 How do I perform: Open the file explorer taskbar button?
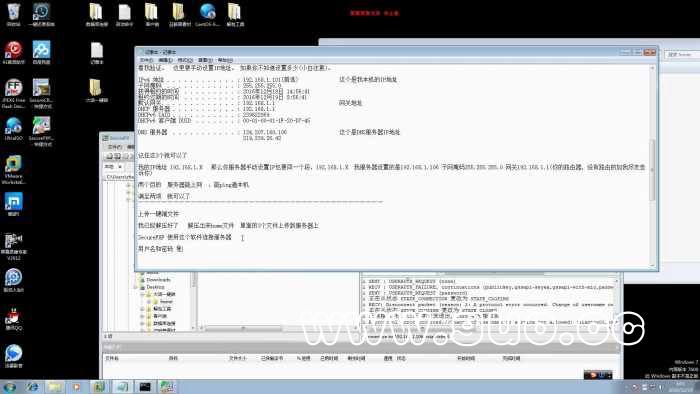54,387
